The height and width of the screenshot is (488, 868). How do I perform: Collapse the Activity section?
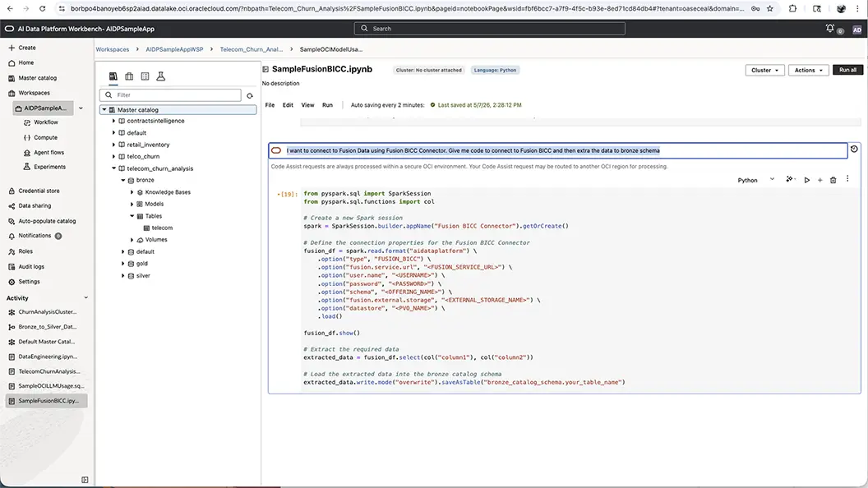click(x=85, y=297)
